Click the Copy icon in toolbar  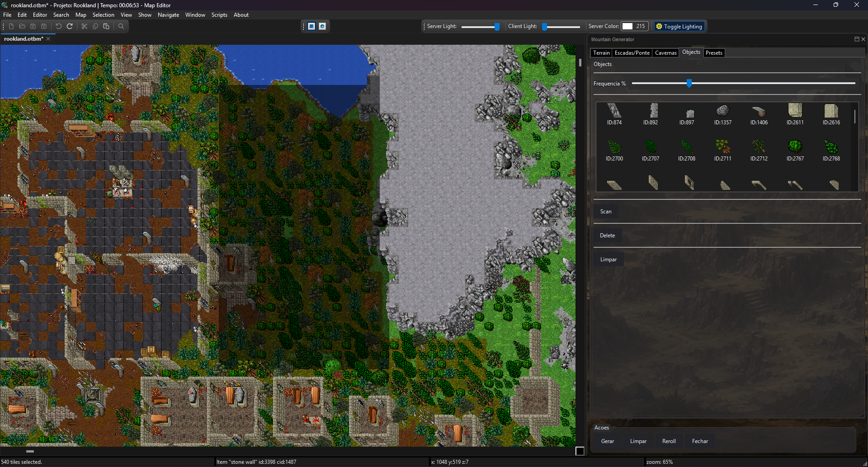click(95, 26)
